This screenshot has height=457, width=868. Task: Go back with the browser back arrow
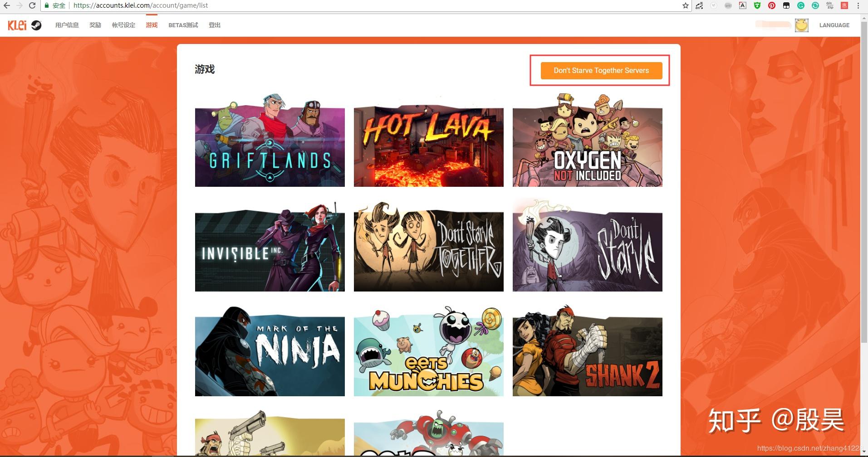(x=6, y=5)
